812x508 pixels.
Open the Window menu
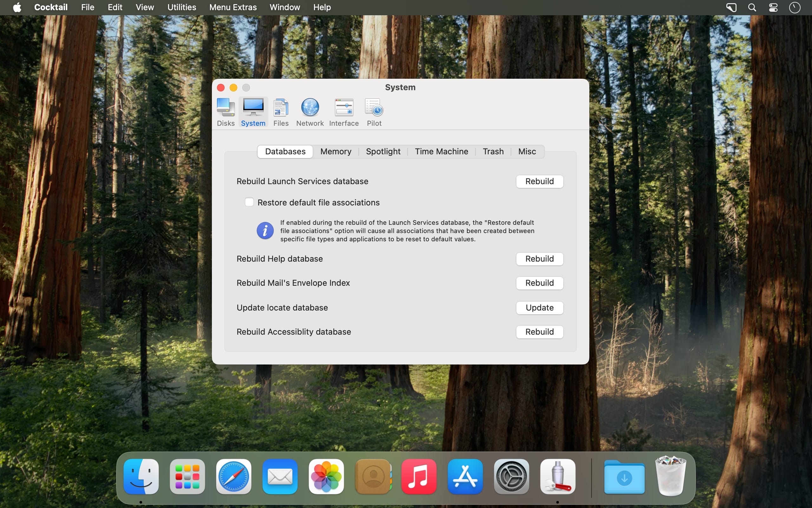[285, 7]
